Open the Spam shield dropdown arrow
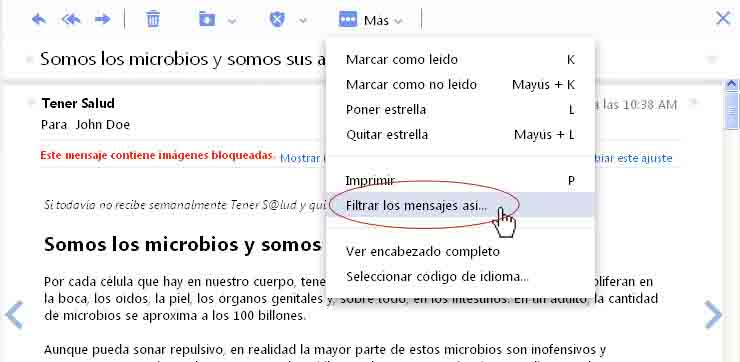The width and height of the screenshot is (740, 362). point(303,21)
